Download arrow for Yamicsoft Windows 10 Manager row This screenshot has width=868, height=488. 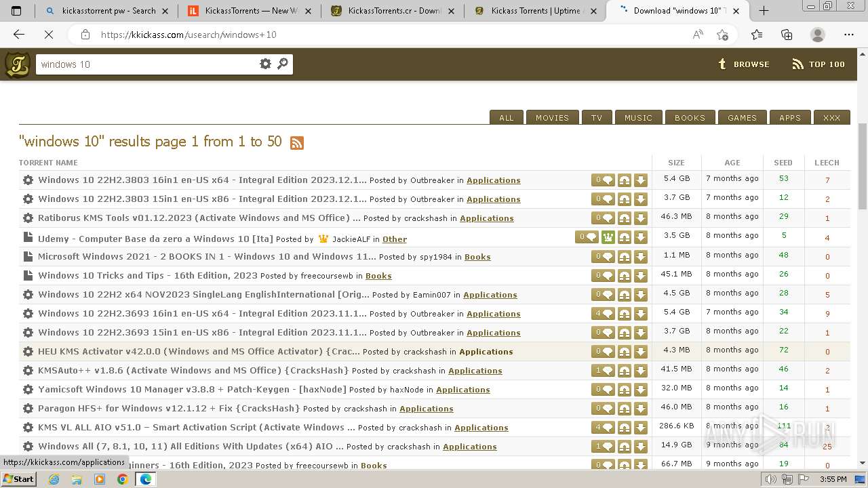pos(641,389)
